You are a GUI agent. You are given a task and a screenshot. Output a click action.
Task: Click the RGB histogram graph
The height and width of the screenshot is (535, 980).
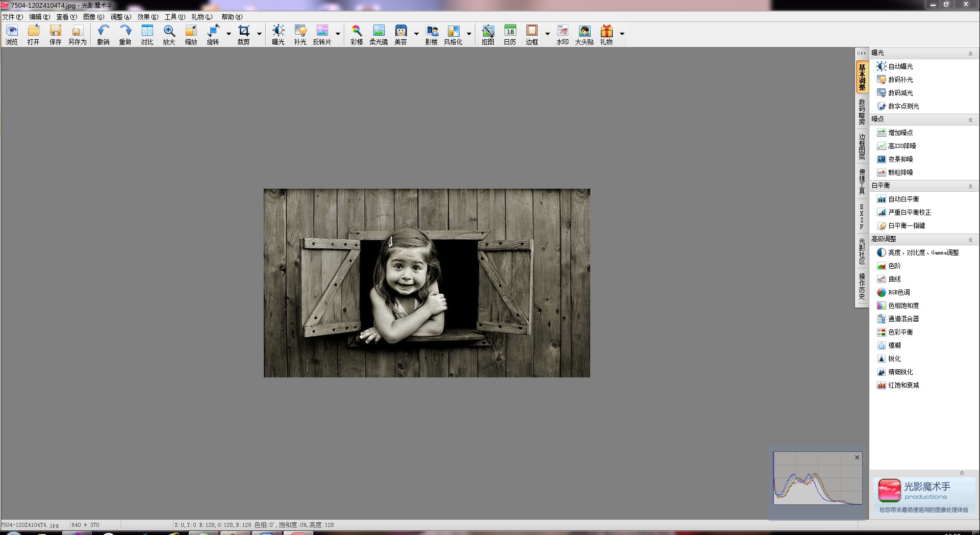[x=818, y=479]
